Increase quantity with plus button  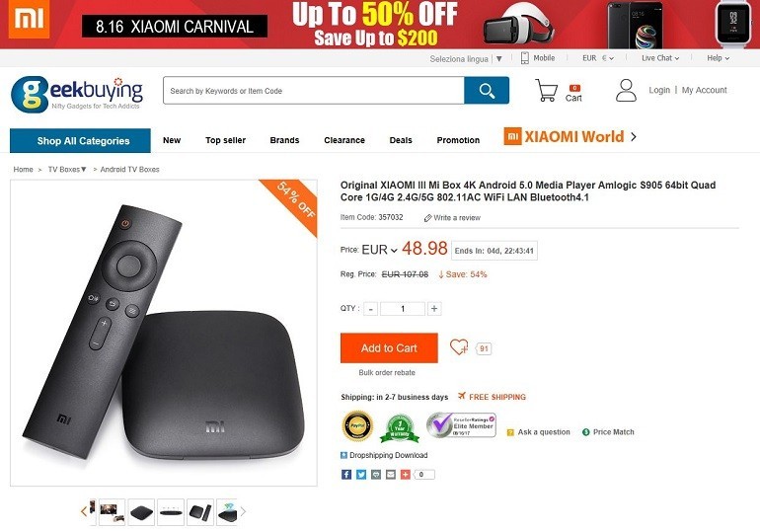click(434, 309)
